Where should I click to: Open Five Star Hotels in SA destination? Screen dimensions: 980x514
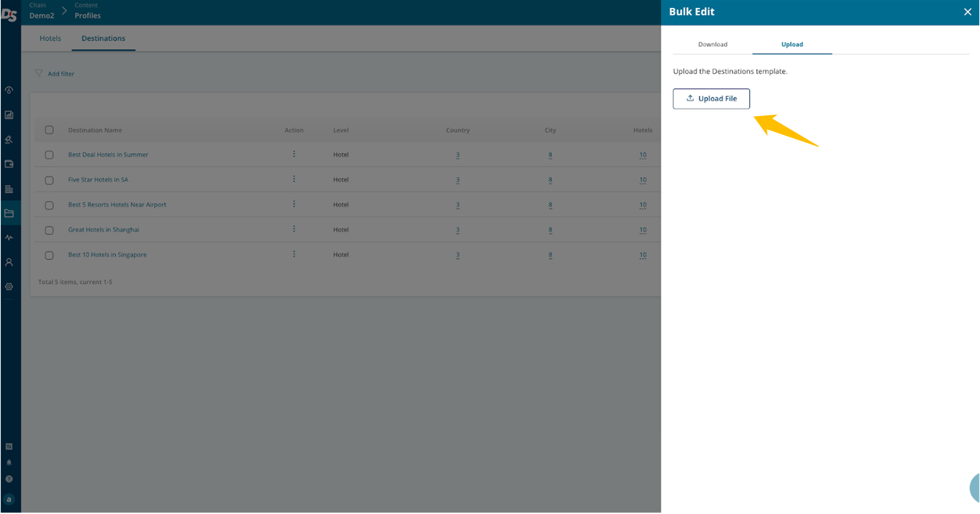98,180
